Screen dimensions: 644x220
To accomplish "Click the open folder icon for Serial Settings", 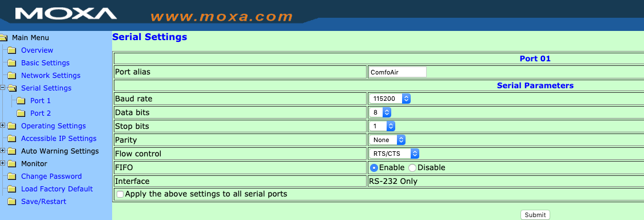I will coord(12,88).
